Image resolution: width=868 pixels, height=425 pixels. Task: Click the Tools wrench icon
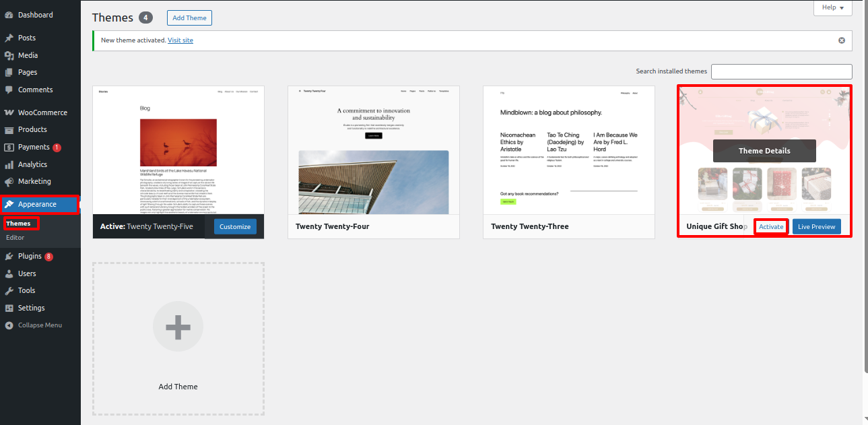9,290
